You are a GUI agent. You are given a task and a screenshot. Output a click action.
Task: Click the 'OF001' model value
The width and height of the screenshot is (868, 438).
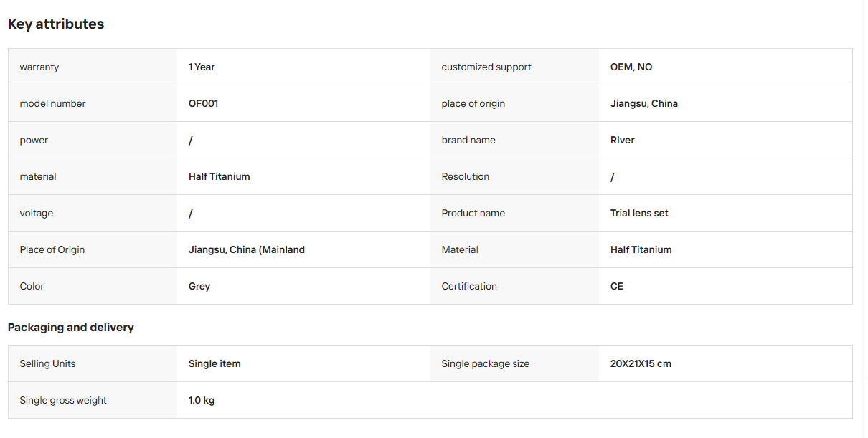point(204,103)
